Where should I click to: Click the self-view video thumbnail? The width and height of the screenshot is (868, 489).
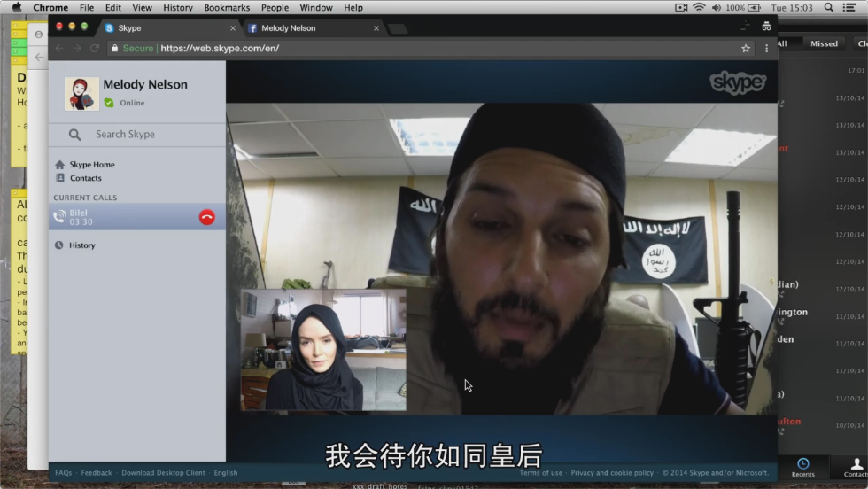click(323, 349)
